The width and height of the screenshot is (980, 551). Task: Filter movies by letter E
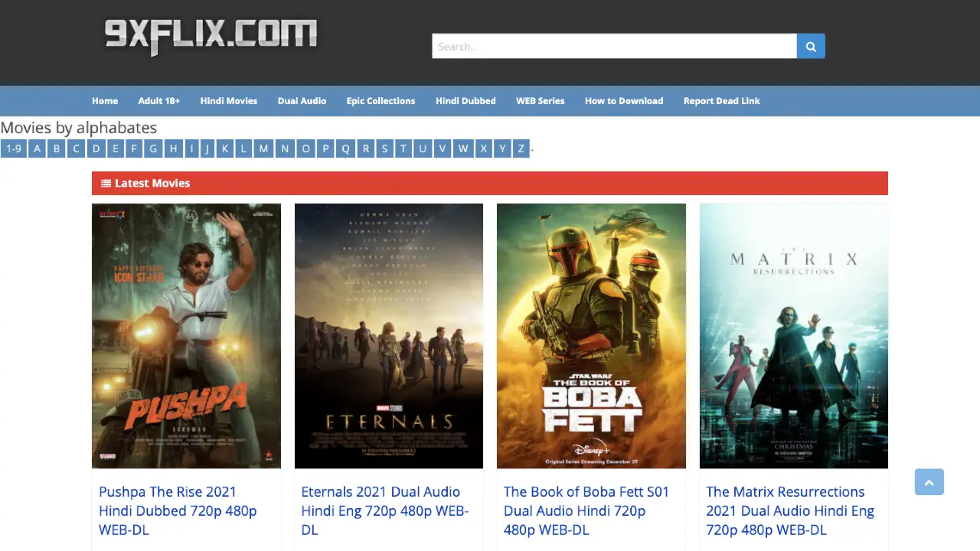pyautogui.click(x=116, y=148)
